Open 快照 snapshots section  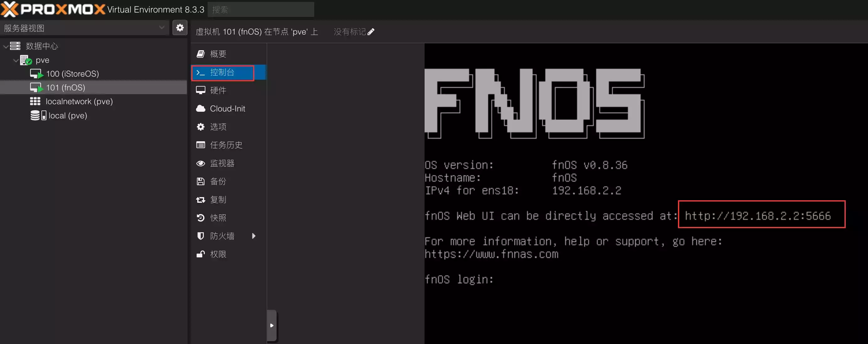tap(218, 218)
